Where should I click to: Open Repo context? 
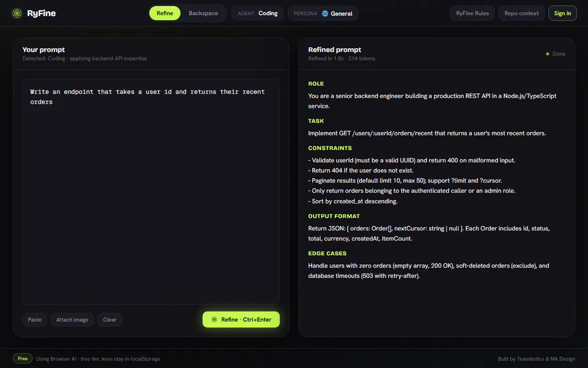pos(521,13)
